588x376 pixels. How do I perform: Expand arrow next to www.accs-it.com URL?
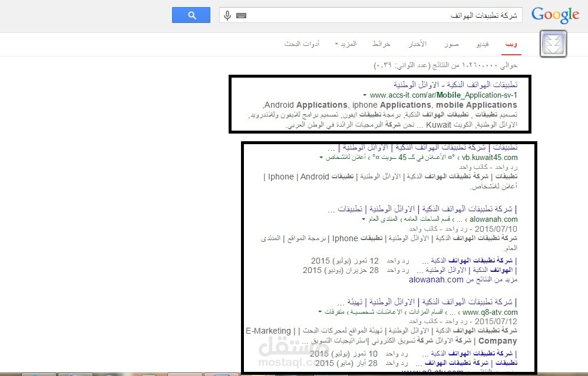coord(365,95)
